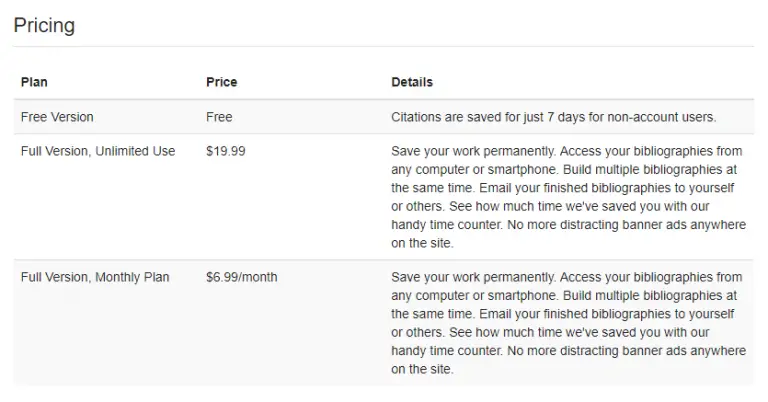Screen dimensions: 768x402
Task: Click the $19.99 price
Action: click(226, 151)
